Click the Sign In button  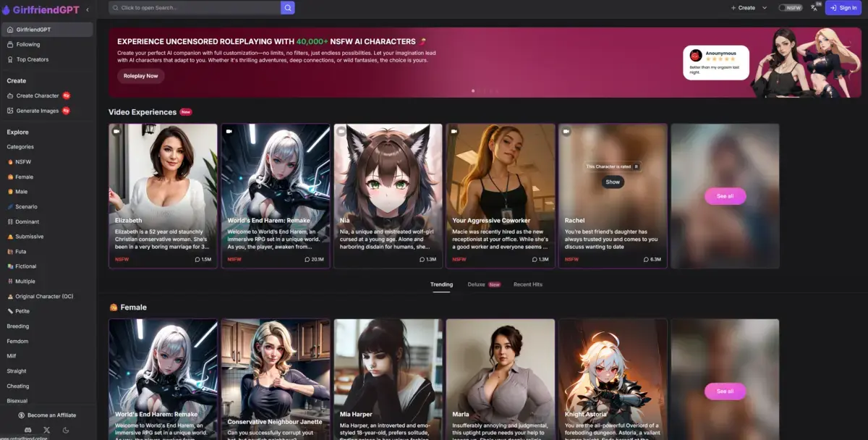843,8
